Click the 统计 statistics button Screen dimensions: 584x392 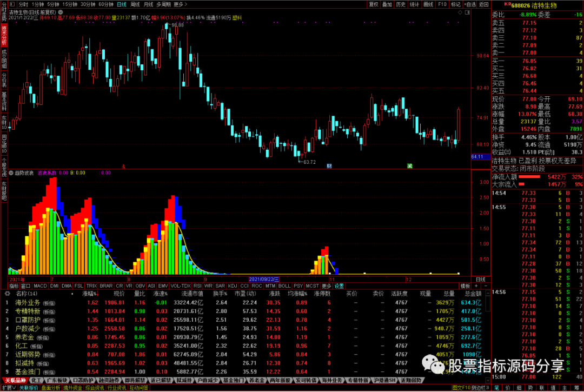[414, 4]
